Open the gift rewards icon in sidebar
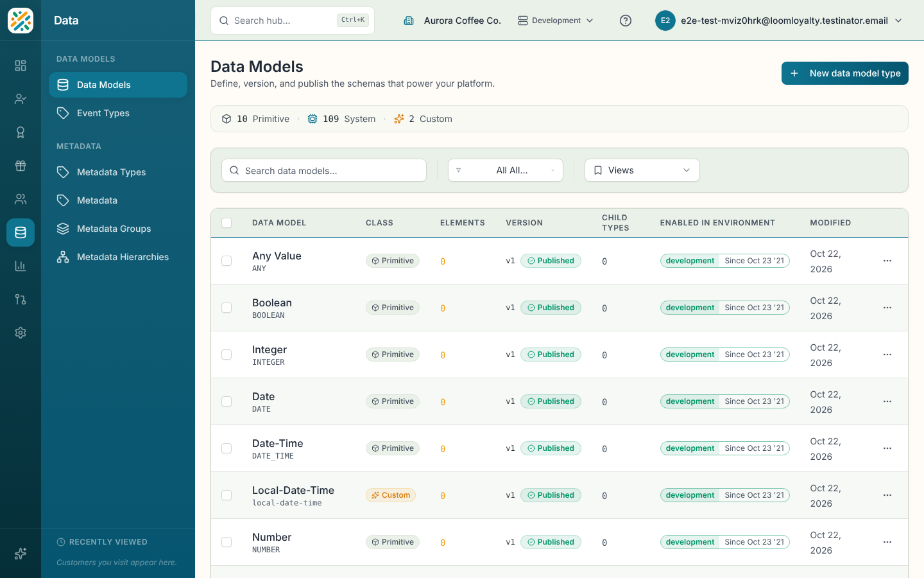The height and width of the screenshot is (578, 924). pyautogui.click(x=21, y=166)
